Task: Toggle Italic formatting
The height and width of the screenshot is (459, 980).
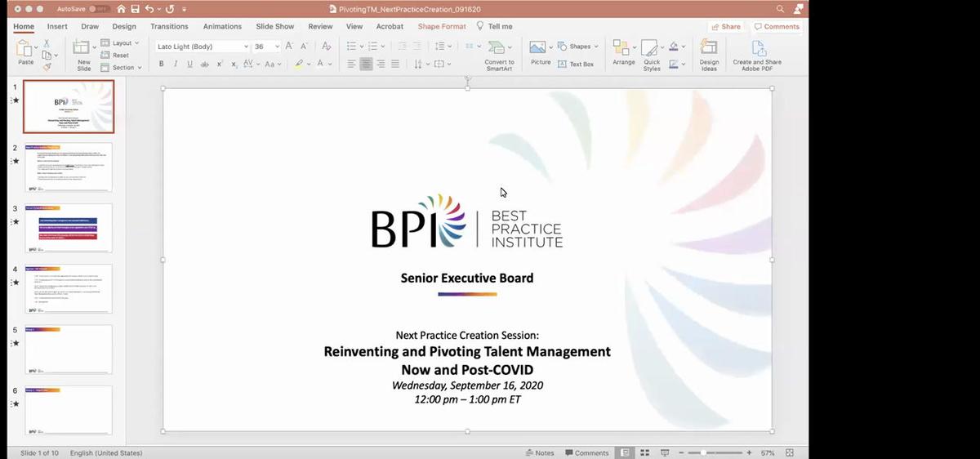Action: (x=176, y=64)
